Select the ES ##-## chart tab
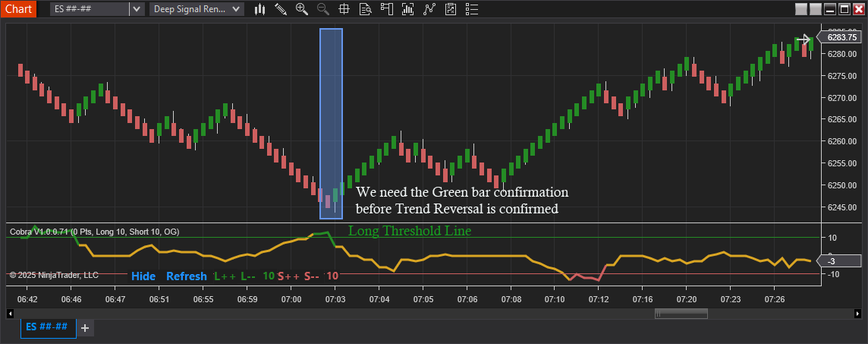Viewport: 868px width, 344px height. pyautogui.click(x=47, y=327)
